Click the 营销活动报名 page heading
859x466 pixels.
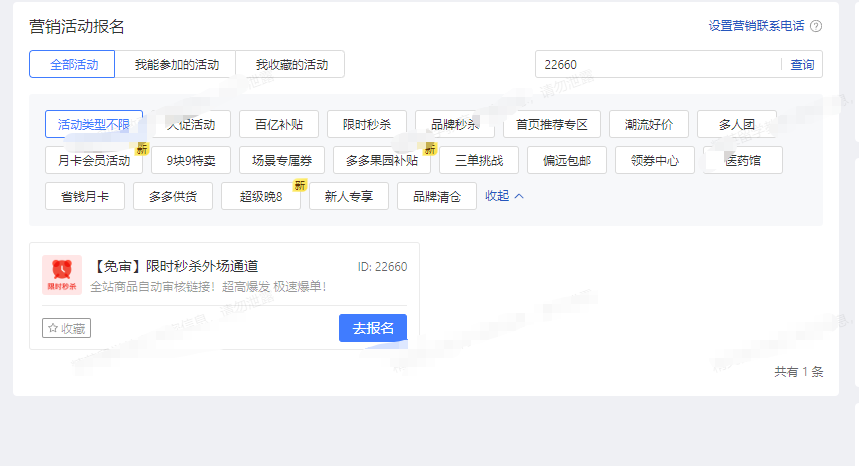77,26
